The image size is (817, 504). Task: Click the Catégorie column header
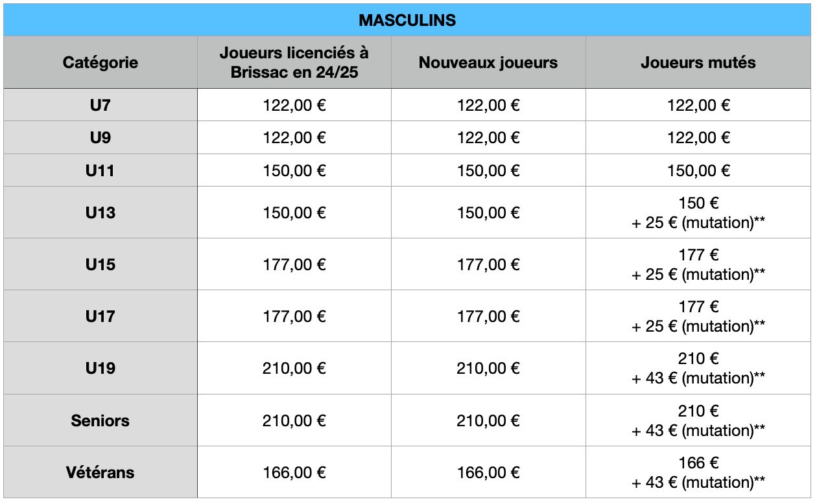(x=101, y=63)
